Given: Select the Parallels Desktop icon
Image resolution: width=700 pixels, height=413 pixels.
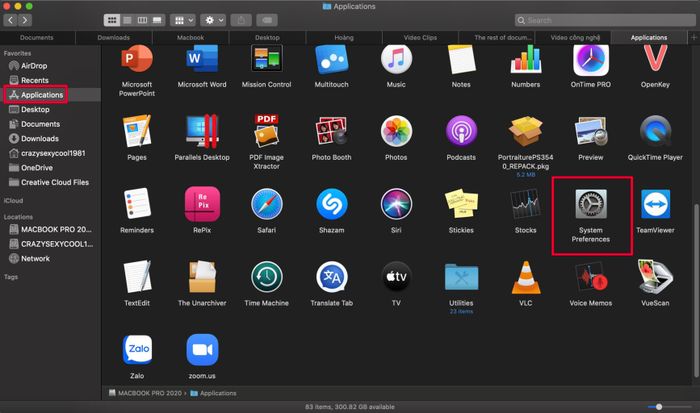Looking at the screenshot, I should click(x=202, y=131).
